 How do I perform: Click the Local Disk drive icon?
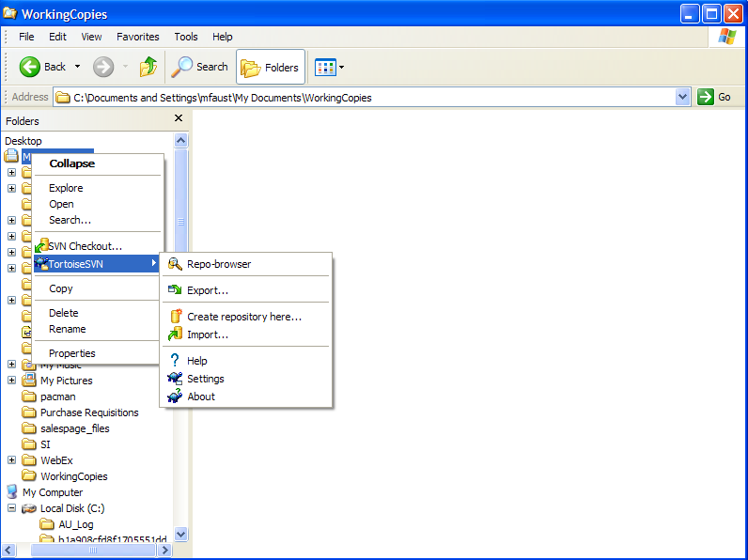click(29, 508)
